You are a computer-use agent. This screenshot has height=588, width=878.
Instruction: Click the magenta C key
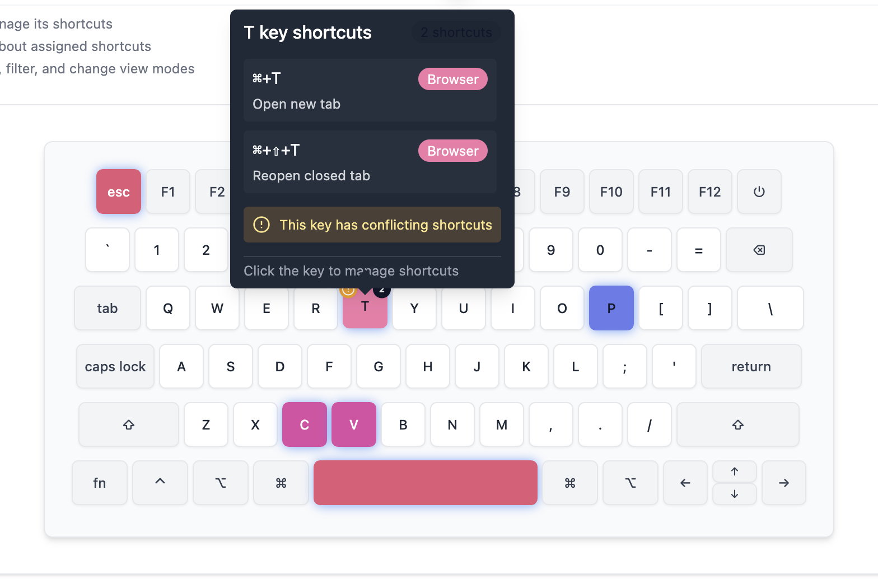point(305,425)
